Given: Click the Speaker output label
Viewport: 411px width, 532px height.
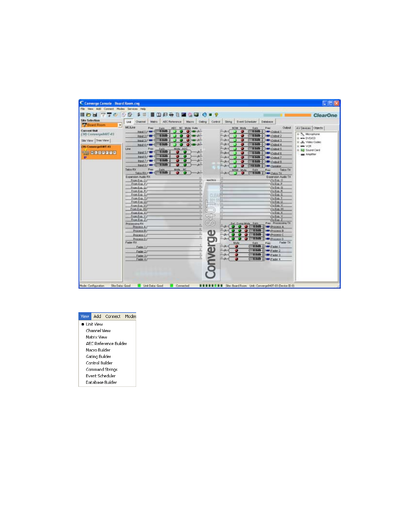Looking at the screenshot, I should [276, 166].
